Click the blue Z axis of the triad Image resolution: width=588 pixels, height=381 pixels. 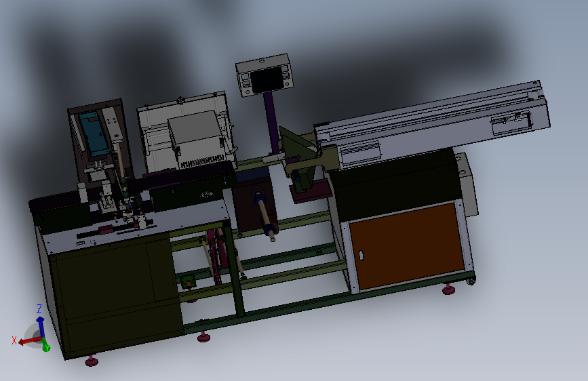pyautogui.click(x=41, y=327)
